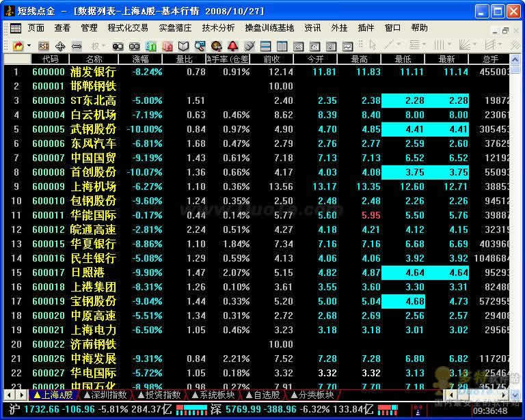Open the 外挂 menu
The height and width of the screenshot is (420, 525).
click(x=339, y=28)
